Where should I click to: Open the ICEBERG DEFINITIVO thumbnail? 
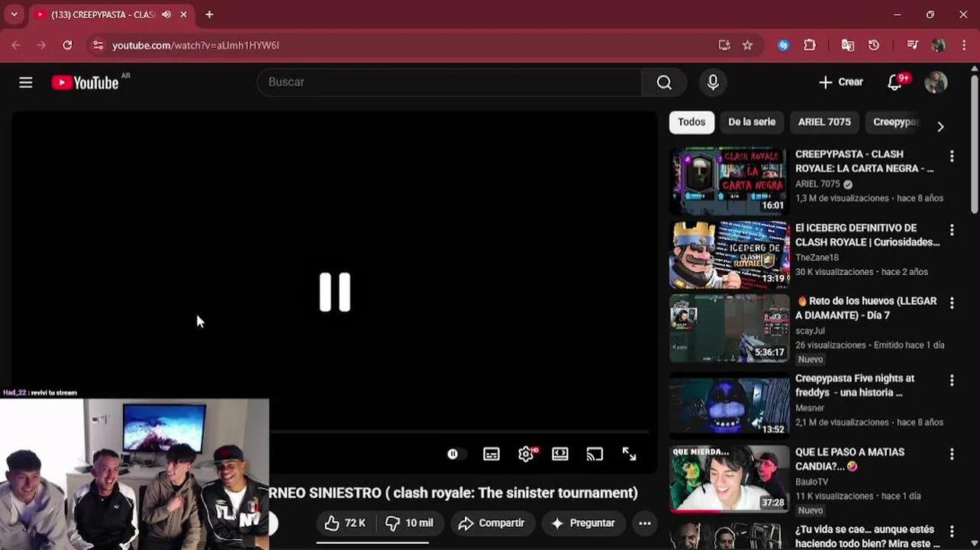[x=729, y=255]
